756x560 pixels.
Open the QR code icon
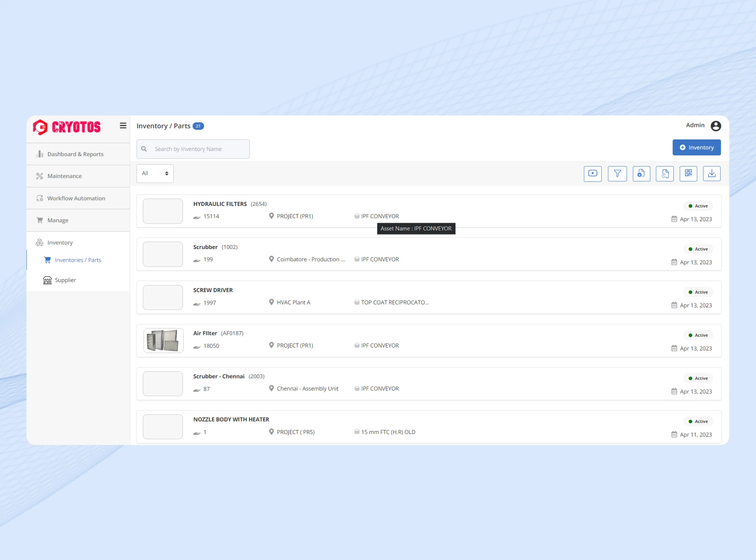688,174
